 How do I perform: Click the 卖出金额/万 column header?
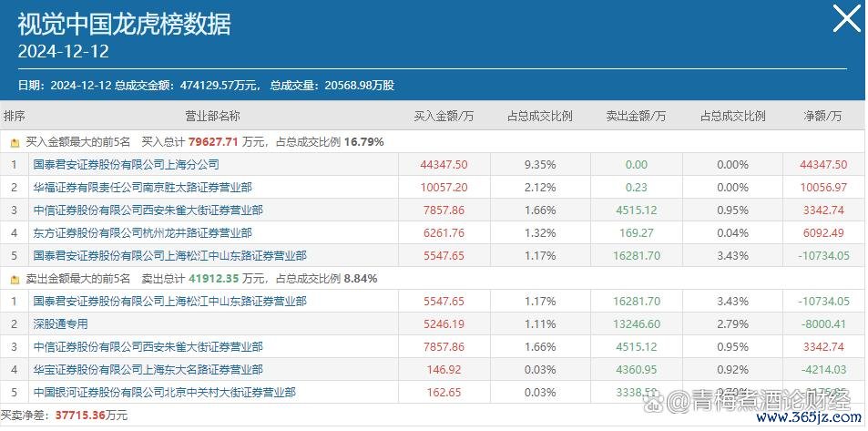coord(636,117)
